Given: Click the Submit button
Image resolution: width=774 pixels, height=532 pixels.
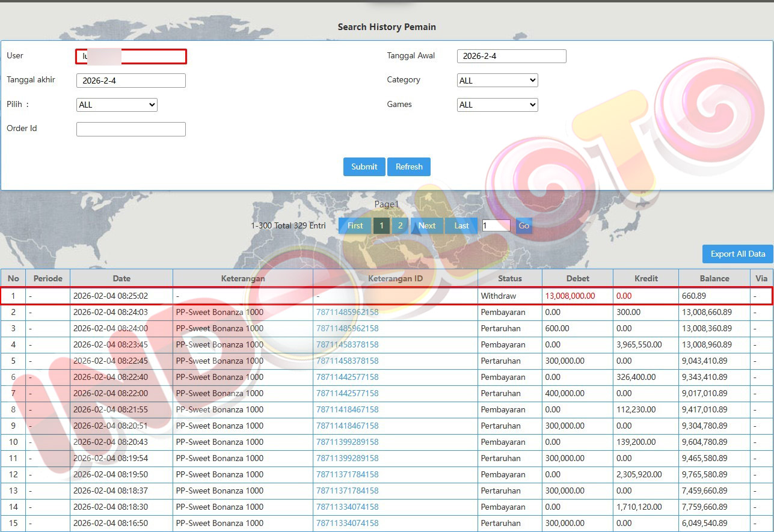Looking at the screenshot, I should coord(364,167).
